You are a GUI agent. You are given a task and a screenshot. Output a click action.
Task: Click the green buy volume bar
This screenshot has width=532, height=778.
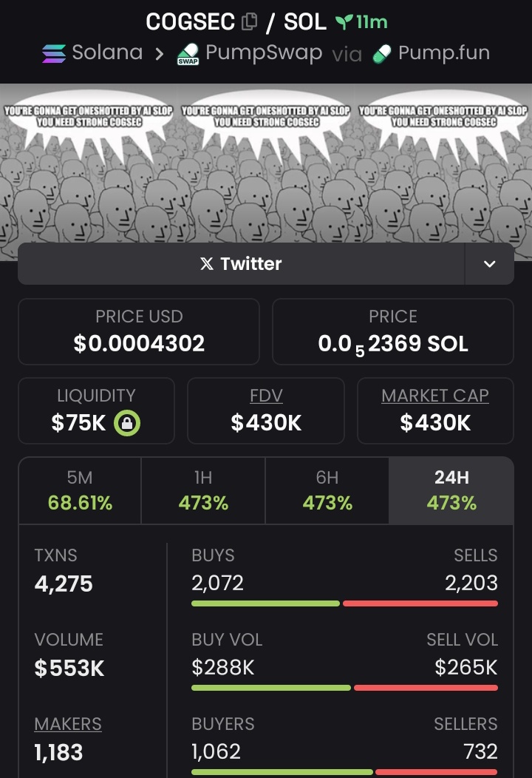pos(271,688)
